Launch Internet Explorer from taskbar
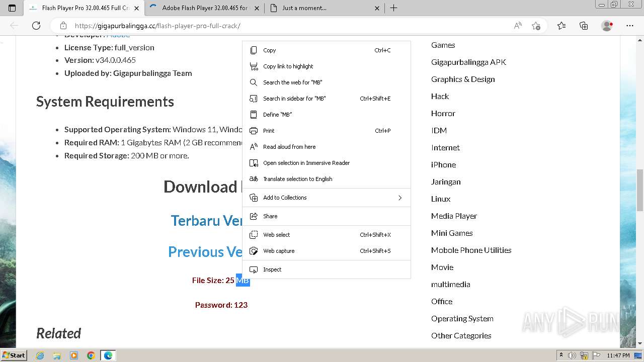The width and height of the screenshot is (644, 362). [x=40, y=355]
